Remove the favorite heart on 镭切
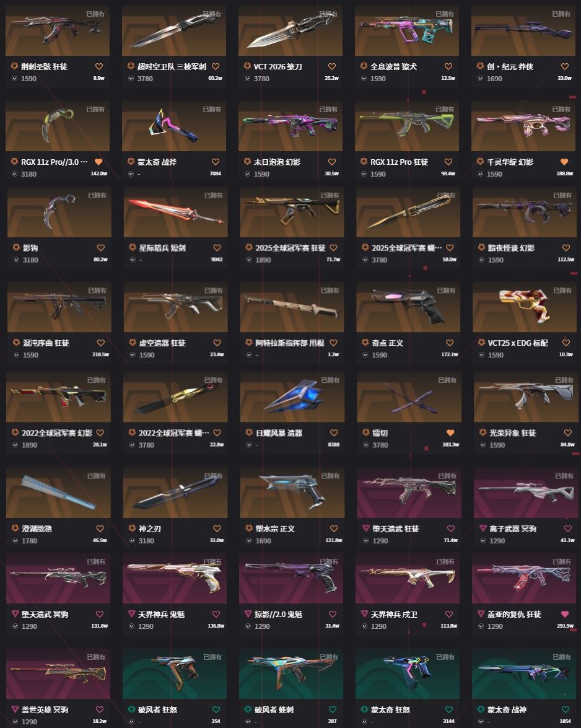The width and height of the screenshot is (581, 728). point(450,432)
